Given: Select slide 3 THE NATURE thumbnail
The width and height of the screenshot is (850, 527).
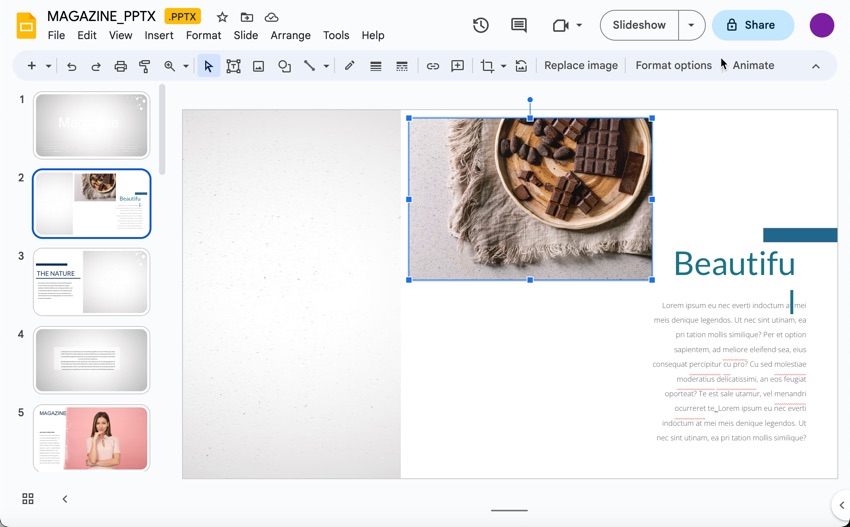Looking at the screenshot, I should (x=91, y=282).
